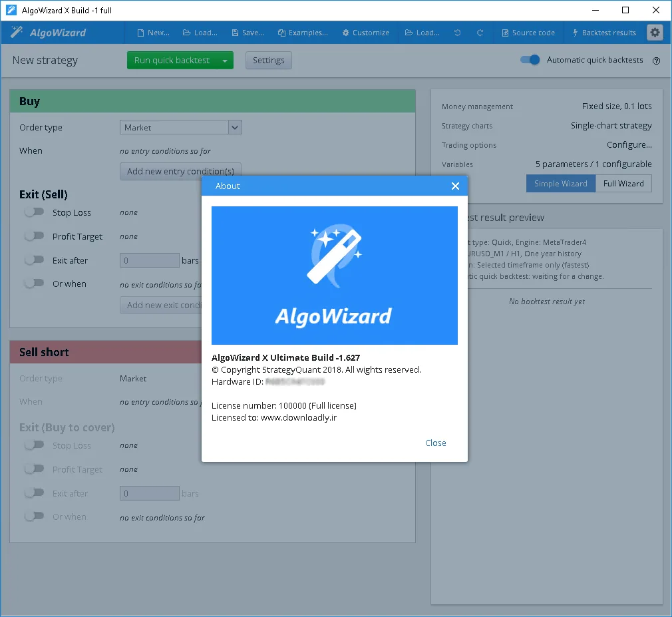Enable the Buy Profit Target toggle
The height and width of the screenshot is (617, 672).
35,236
